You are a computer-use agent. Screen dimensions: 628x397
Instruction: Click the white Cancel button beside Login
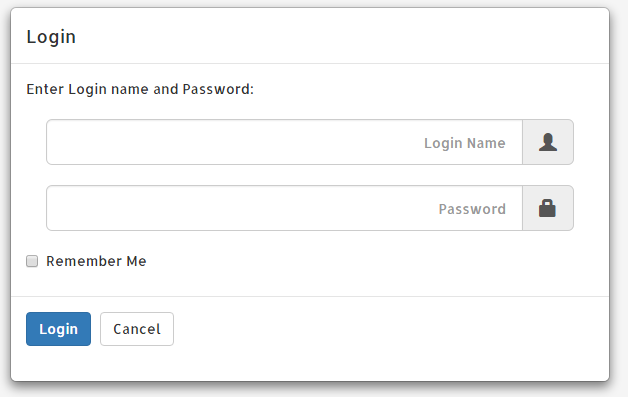point(137,329)
